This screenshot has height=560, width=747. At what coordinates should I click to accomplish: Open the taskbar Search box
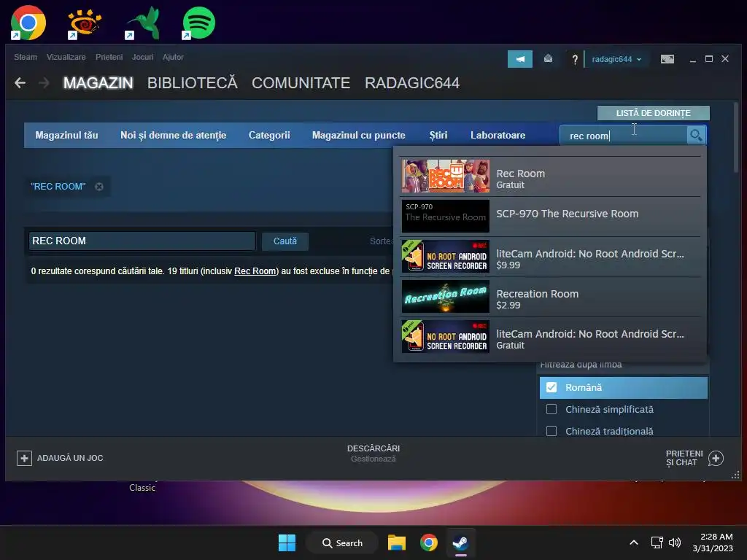point(342,542)
